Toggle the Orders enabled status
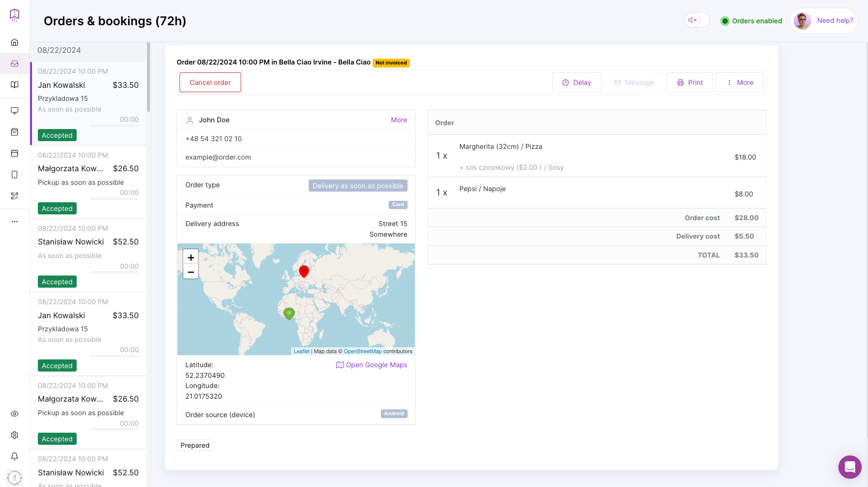Screen dimensions: 868x487 click(x=751, y=21)
